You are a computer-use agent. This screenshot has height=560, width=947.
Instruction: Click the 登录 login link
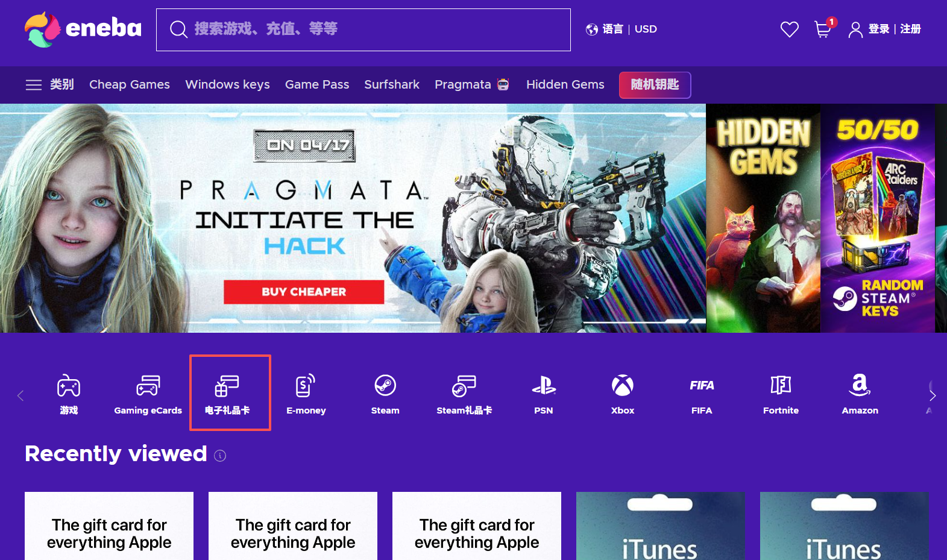pos(879,29)
